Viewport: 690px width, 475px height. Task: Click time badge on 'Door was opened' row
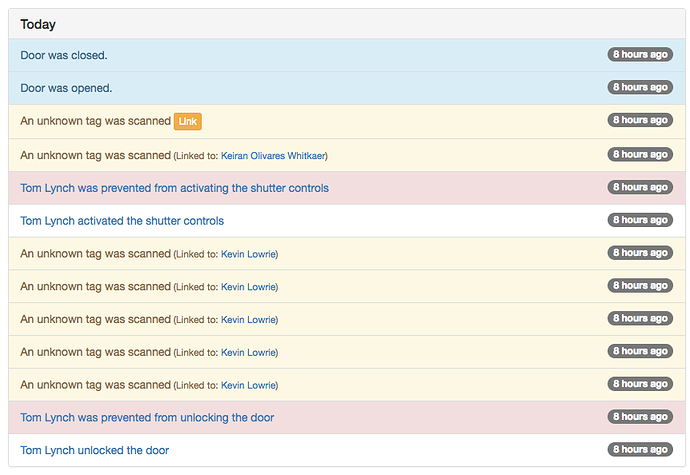pyautogui.click(x=640, y=87)
